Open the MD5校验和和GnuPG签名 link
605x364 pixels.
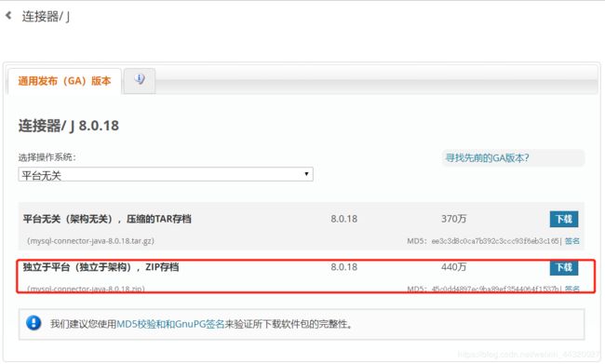pyautogui.click(x=170, y=324)
